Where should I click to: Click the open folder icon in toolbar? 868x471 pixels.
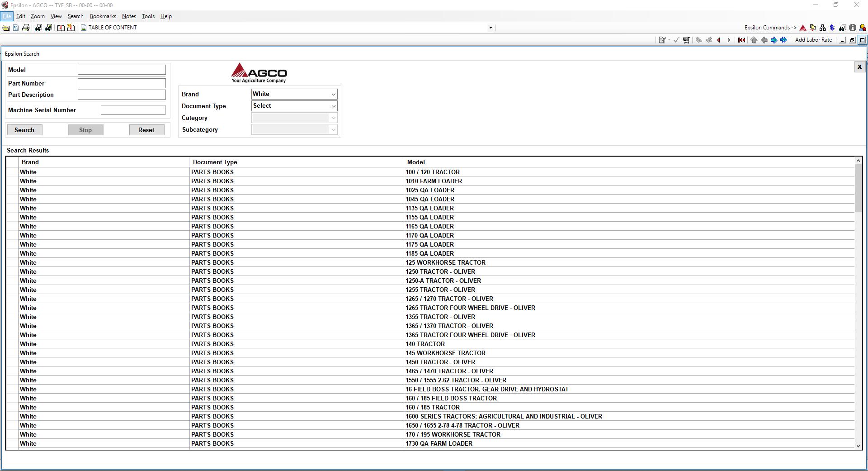[6, 28]
